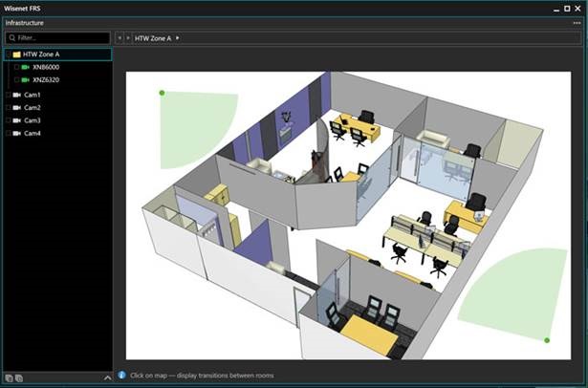Open the three-dot Infrastructure panel menu
This screenshot has width=588, height=388.
point(576,22)
